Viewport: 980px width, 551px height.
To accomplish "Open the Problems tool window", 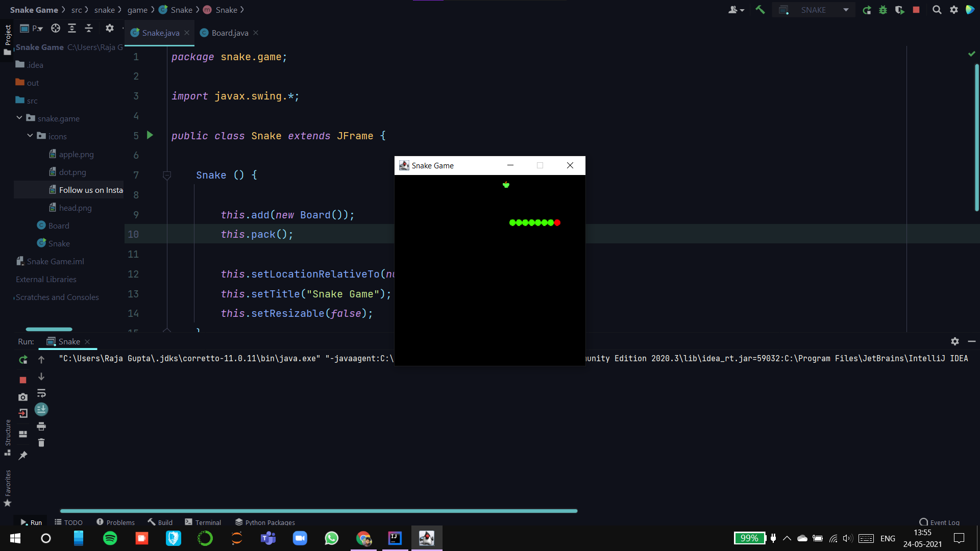I will coord(116,522).
